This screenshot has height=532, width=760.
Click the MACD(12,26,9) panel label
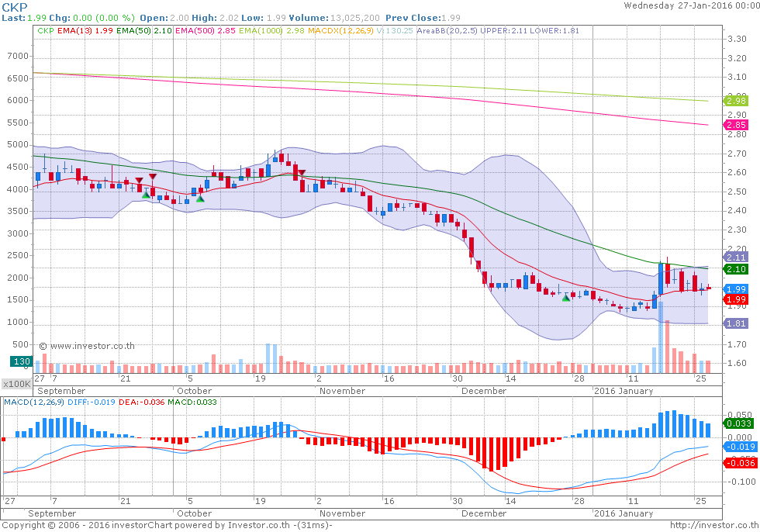(34, 402)
